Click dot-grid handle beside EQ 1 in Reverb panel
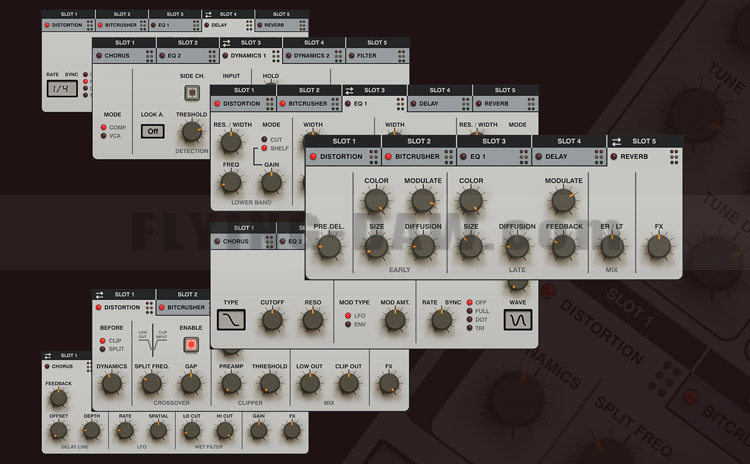Screen dimensions: 750x464 524,156
